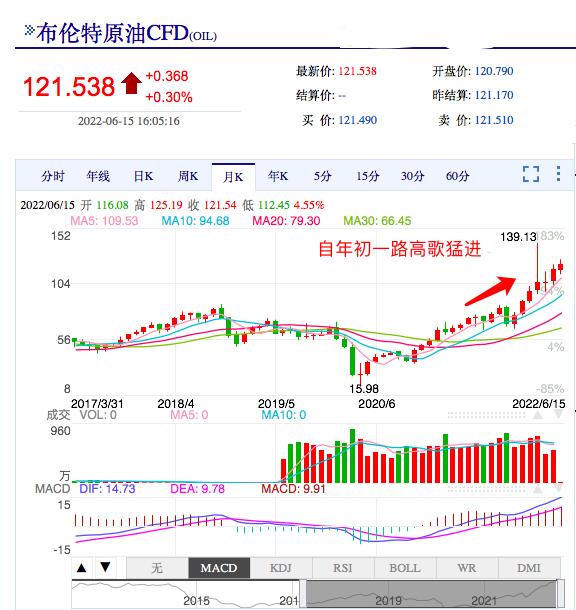This screenshot has height=610, width=576.
Task: Choose the 无 indicator option
Action: 157,568
